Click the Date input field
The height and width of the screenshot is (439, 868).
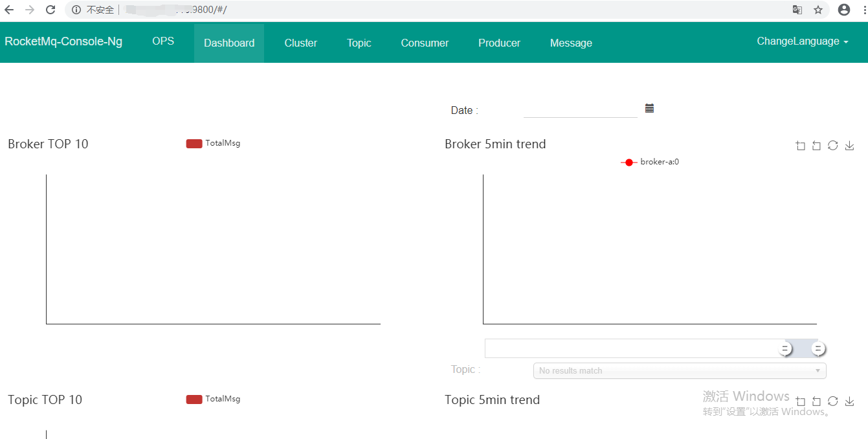click(581, 109)
